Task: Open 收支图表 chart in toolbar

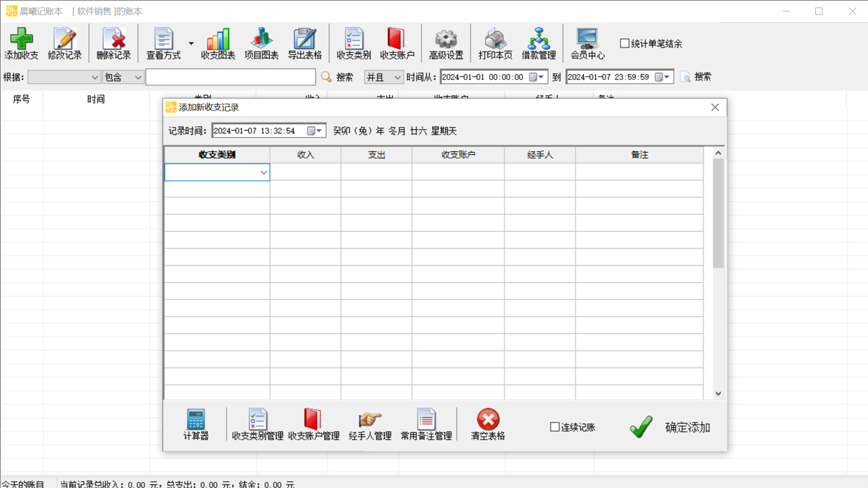Action: pos(218,44)
